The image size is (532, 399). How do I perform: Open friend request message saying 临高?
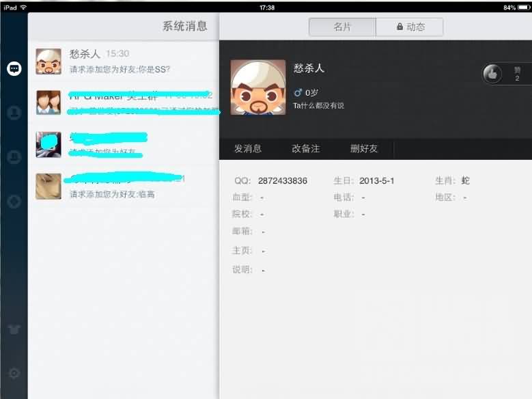pos(124,186)
